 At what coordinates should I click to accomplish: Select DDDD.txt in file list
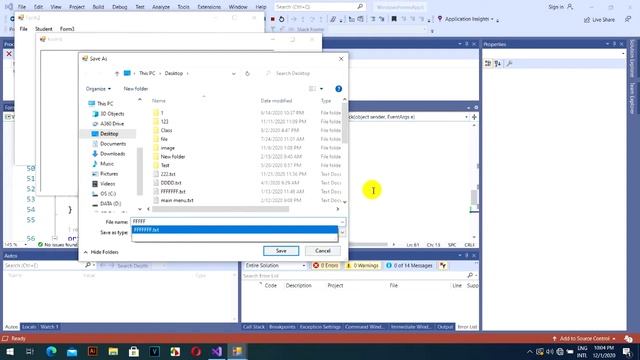(171, 183)
